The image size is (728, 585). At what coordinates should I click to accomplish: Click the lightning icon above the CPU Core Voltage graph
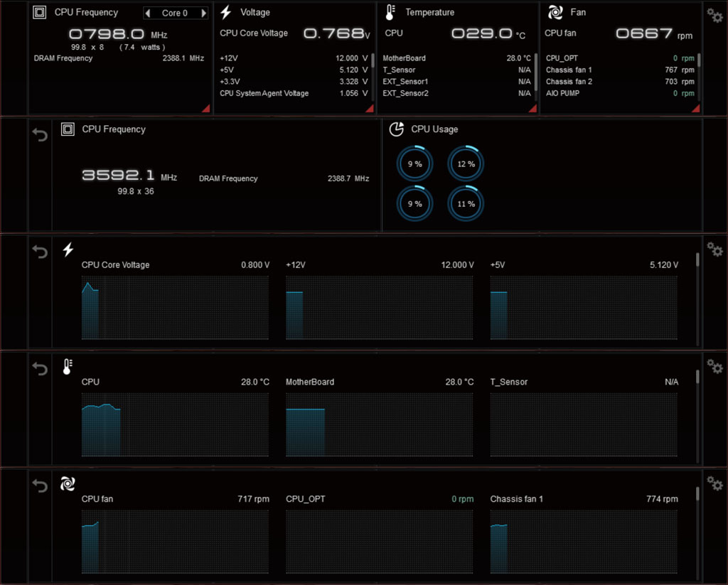click(68, 249)
